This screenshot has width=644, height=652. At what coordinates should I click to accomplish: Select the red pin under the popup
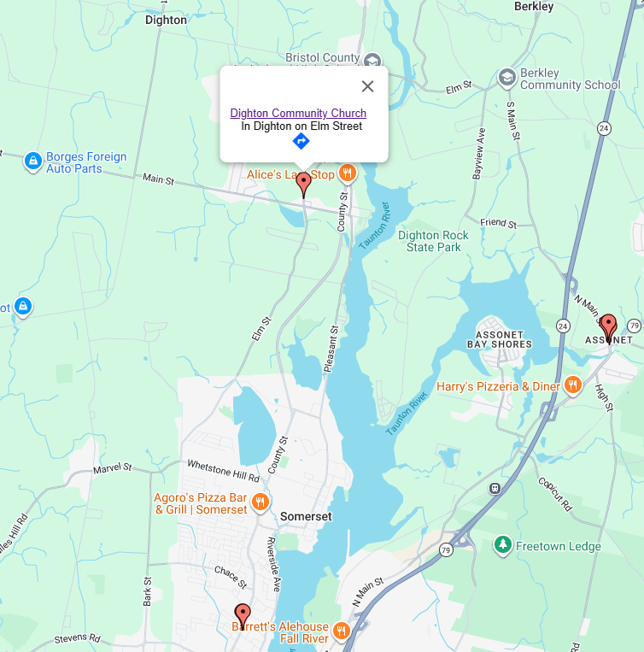(304, 185)
